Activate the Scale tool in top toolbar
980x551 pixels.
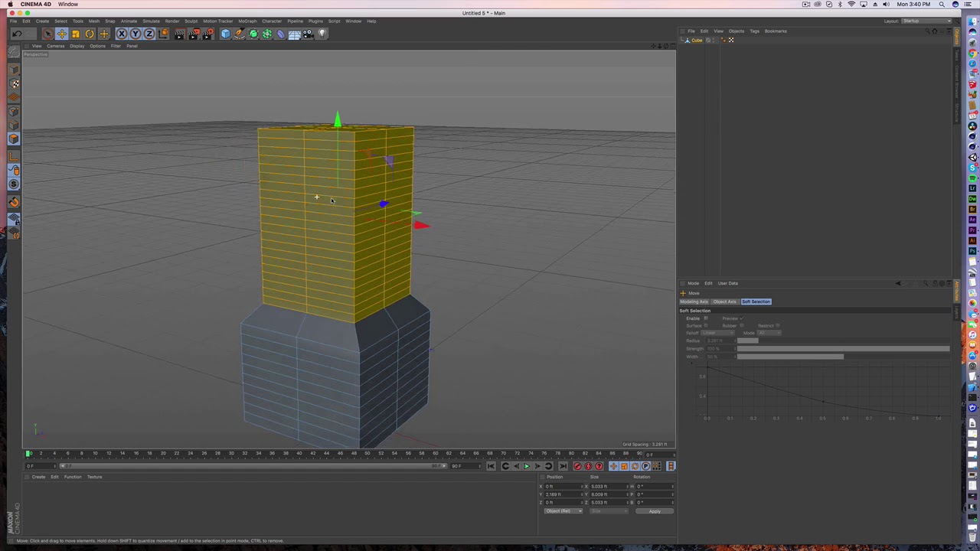[75, 34]
